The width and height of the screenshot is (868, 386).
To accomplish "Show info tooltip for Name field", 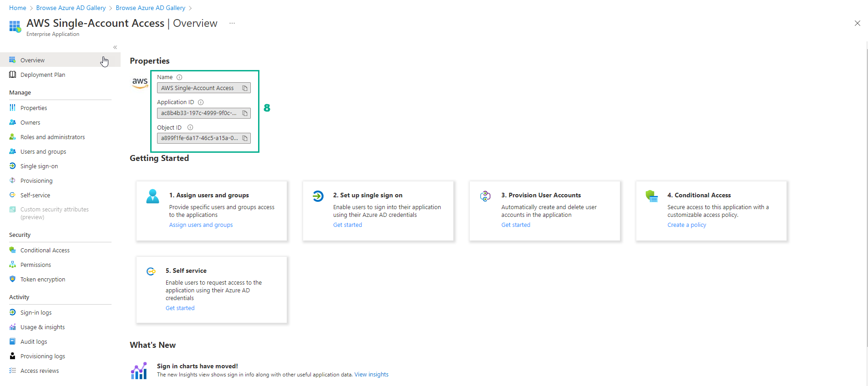I will pyautogui.click(x=179, y=77).
